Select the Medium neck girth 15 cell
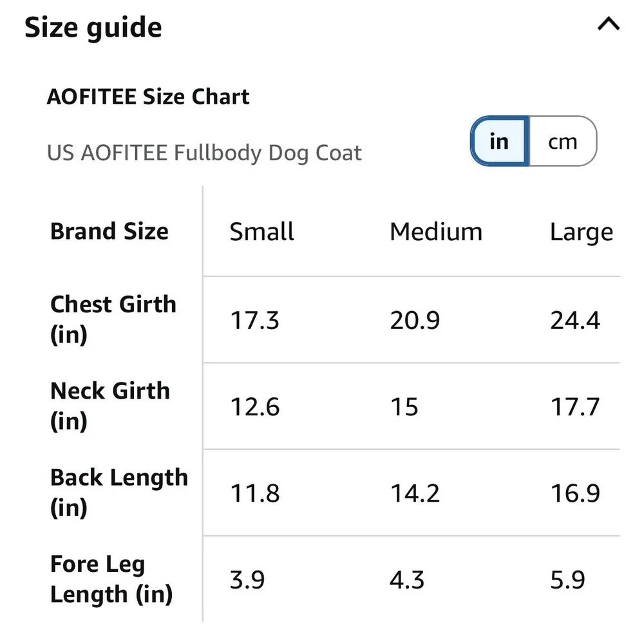 coord(404,407)
